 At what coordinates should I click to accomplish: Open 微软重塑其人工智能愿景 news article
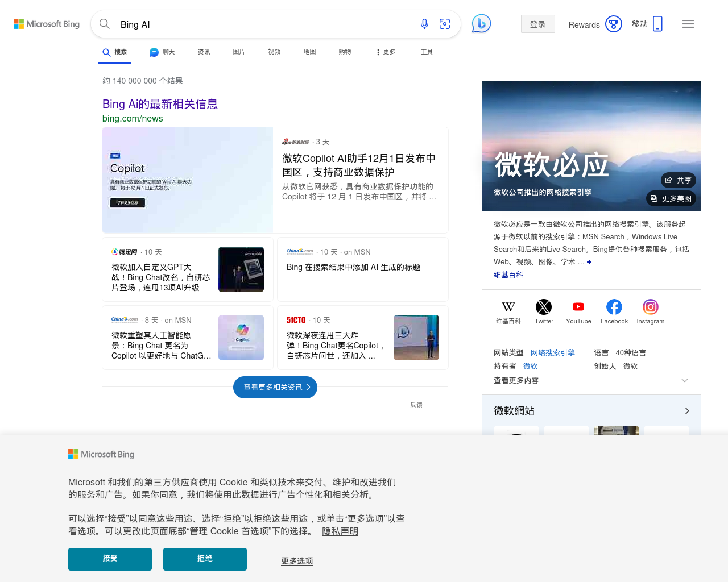click(161, 346)
